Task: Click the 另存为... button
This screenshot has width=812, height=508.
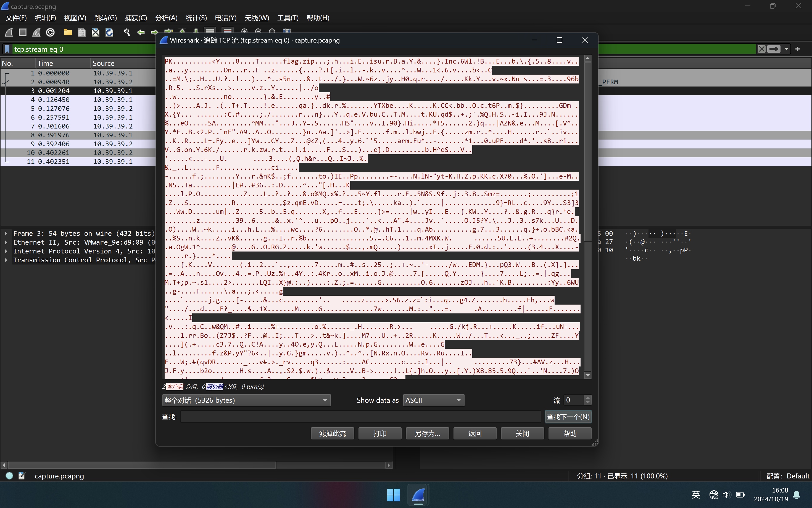Action: 427,433
